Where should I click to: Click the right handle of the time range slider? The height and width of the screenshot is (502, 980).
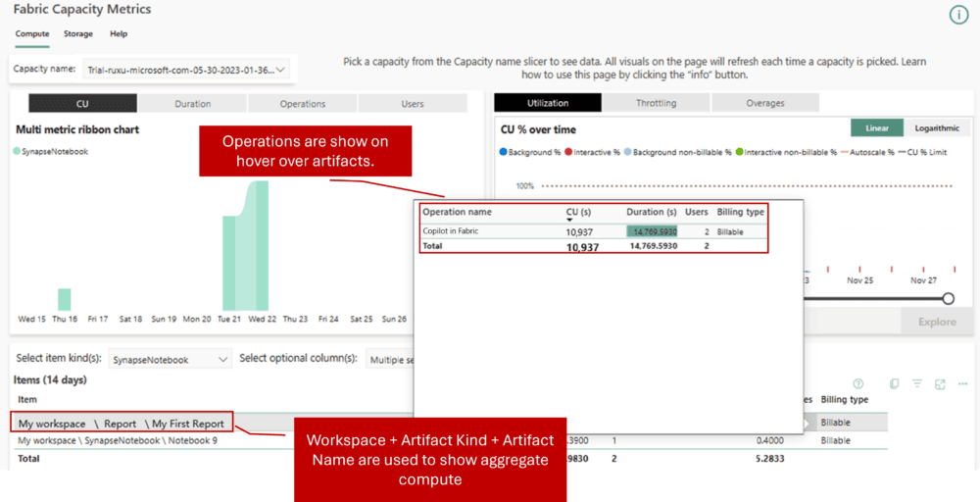[x=948, y=298]
